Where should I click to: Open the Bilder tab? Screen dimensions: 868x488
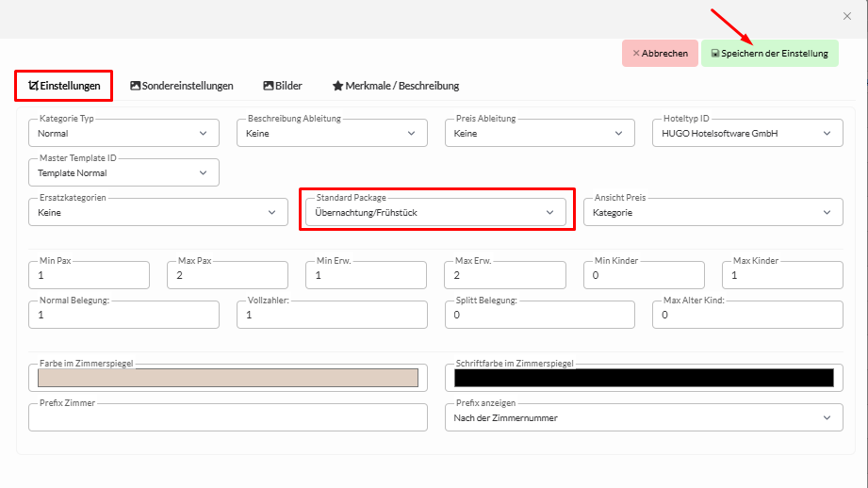pyautogui.click(x=283, y=86)
